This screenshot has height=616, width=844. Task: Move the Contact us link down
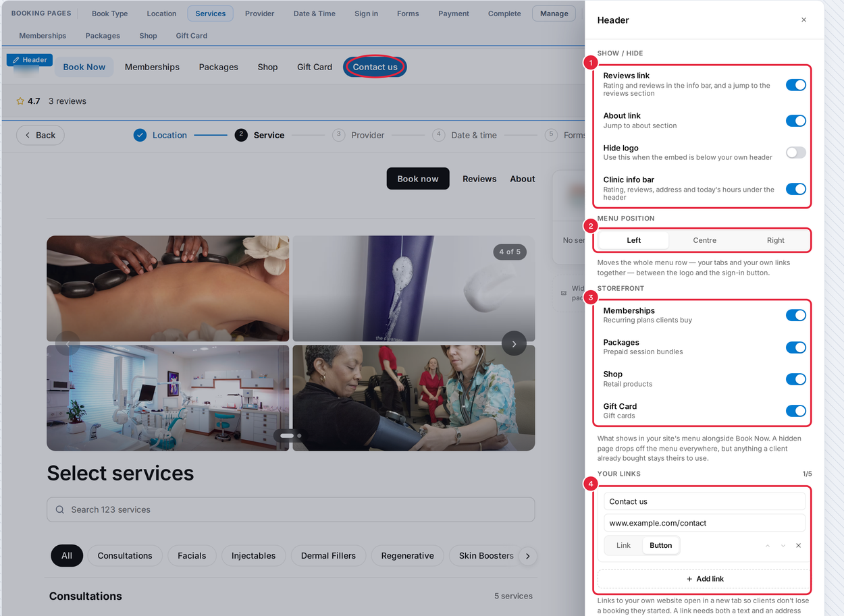(783, 546)
